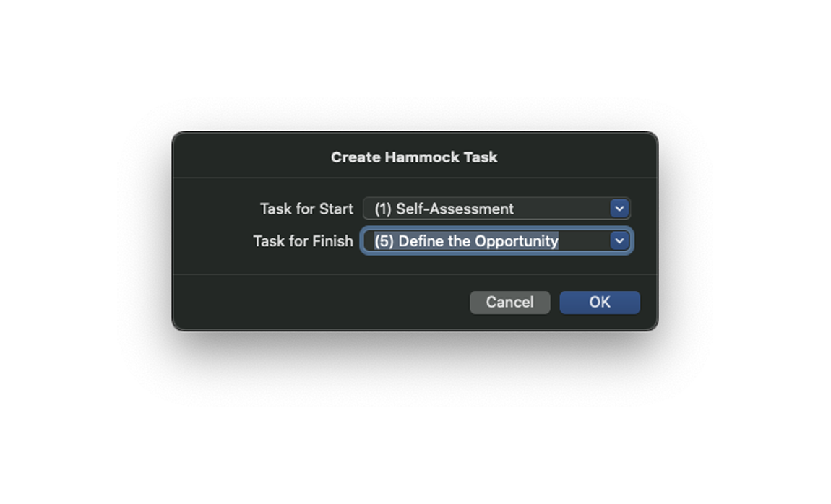Open the Task for Finish dropdown arrow
The image size is (831, 504).
point(619,241)
